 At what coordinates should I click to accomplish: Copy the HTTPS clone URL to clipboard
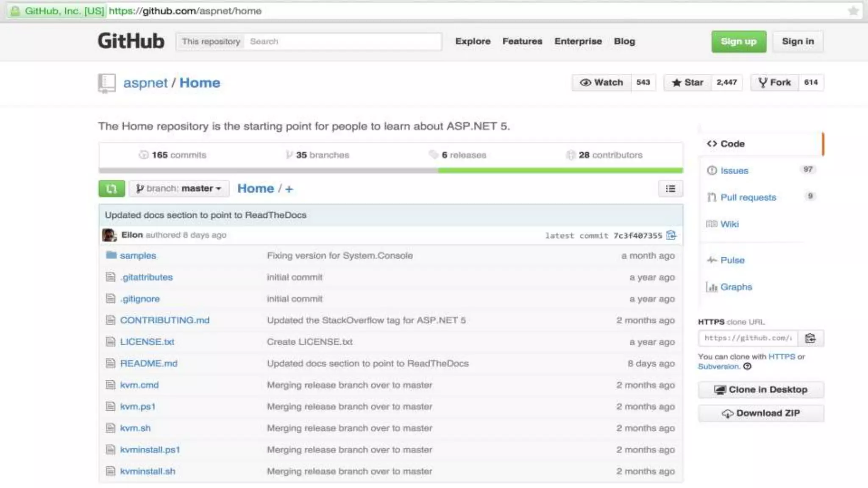point(810,338)
